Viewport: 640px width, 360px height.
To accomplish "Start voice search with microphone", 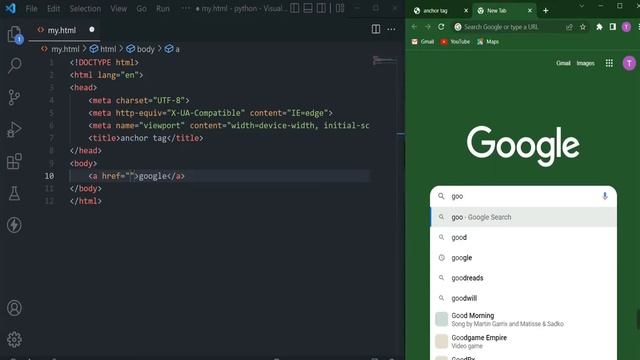I will pyautogui.click(x=604, y=196).
